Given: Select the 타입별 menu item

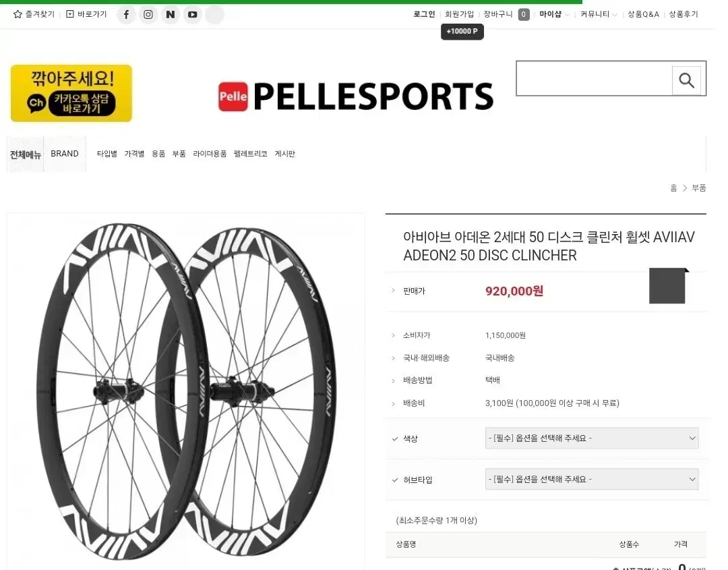Looking at the screenshot, I should coord(106,154).
